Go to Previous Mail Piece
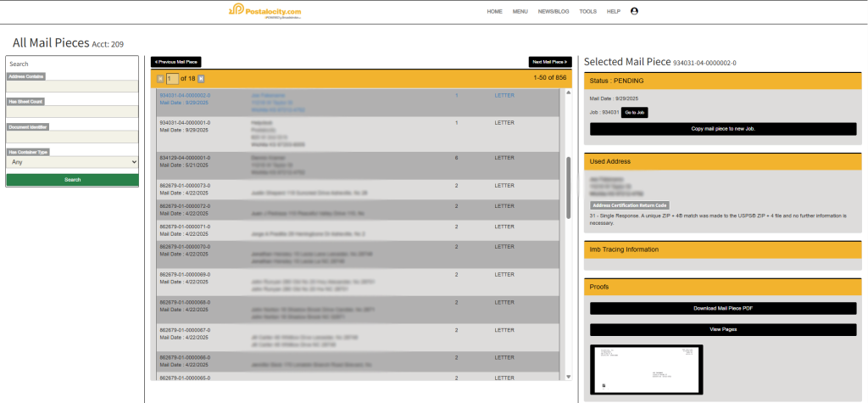 point(176,62)
